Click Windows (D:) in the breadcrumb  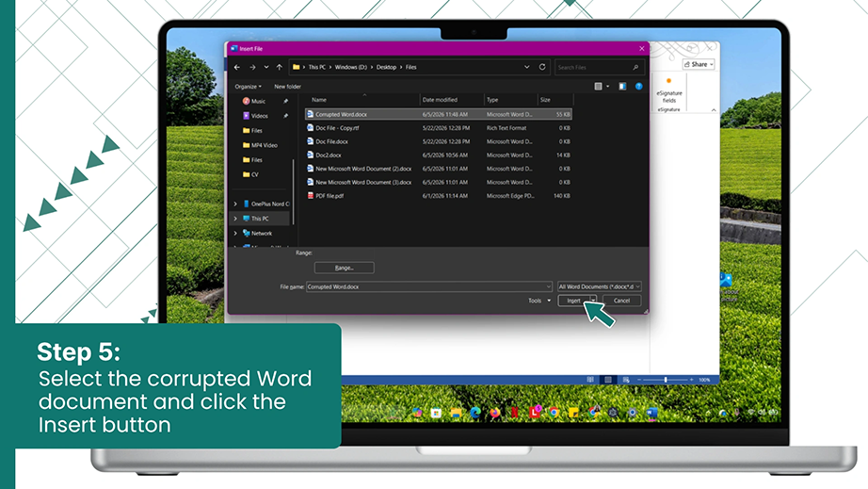pyautogui.click(x=351, y=67)
